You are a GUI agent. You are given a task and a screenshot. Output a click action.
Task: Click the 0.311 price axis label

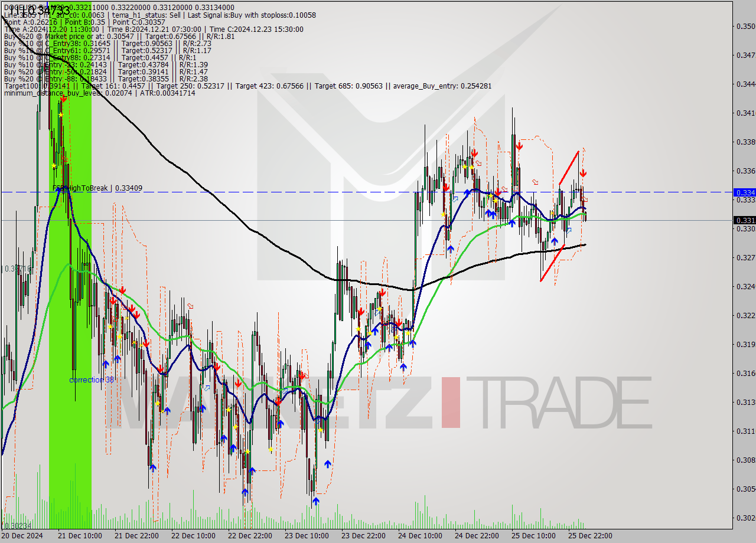click(x=745, y=431)
